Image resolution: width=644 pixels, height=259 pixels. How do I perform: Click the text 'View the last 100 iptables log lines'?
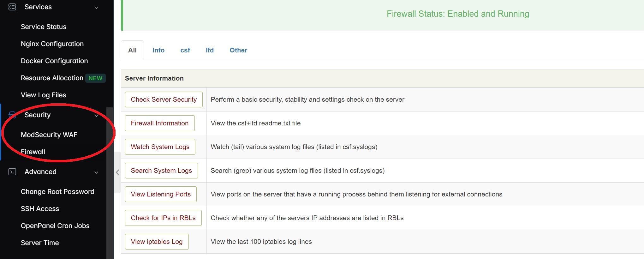click(x=261, y=242)
